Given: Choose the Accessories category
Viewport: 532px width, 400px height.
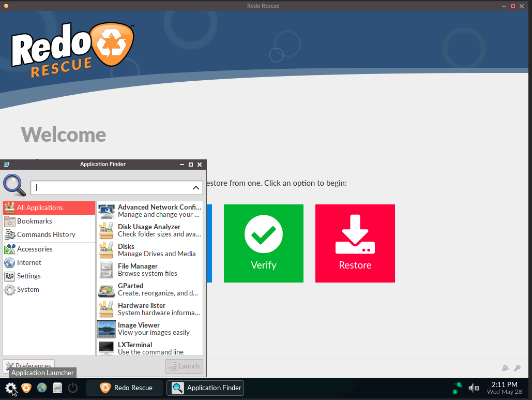Looking at the screenshot, I should (x=49, y=249).
